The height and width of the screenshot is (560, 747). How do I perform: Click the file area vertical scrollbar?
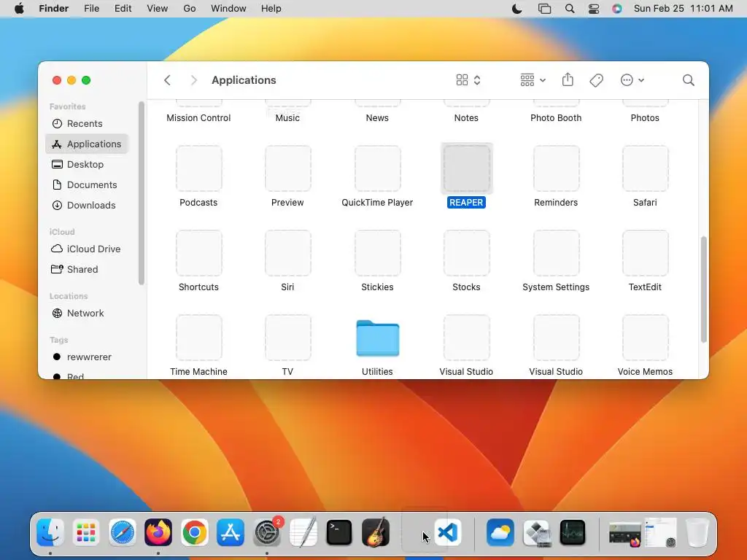click(704, 289)
